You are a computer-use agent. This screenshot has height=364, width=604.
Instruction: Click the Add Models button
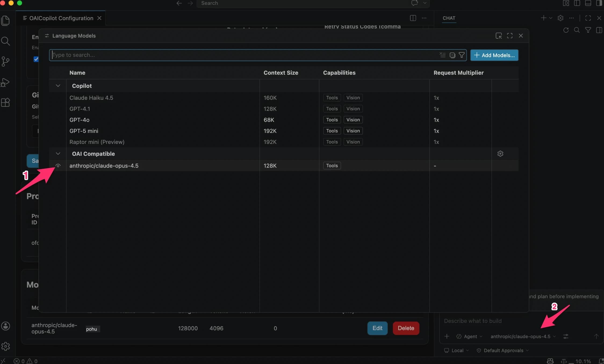pyautogui.click(x=494, y=55)
